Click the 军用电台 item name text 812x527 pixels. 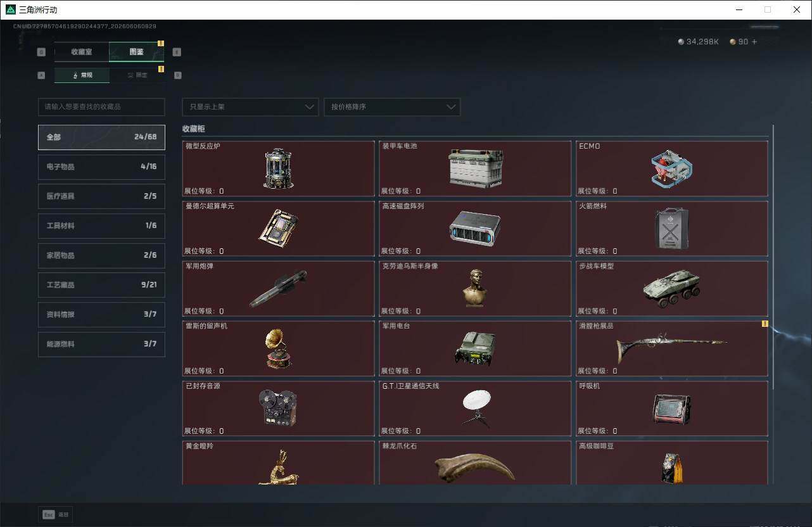coord(395,326)
